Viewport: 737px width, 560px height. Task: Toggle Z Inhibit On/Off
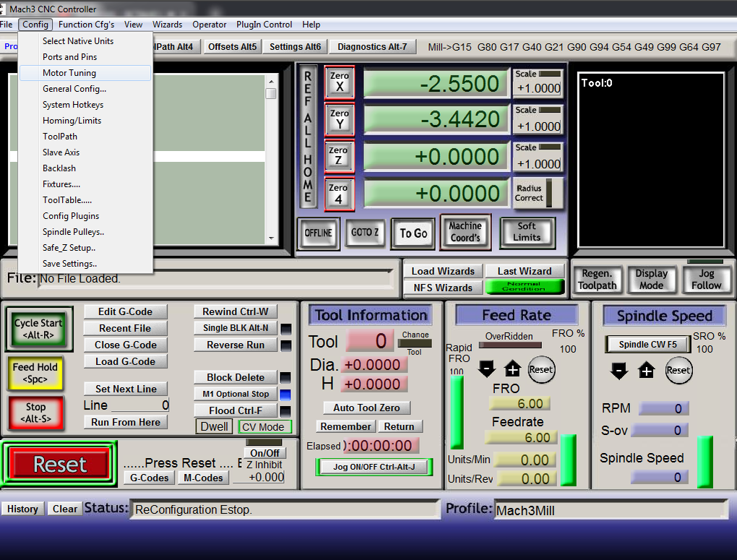pos(264,453)
